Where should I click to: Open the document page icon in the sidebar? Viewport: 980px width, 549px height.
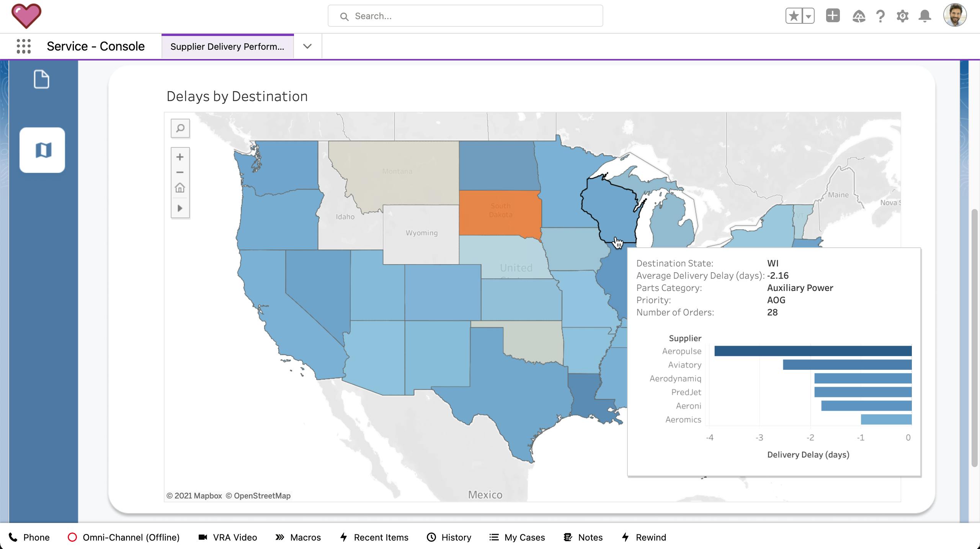[41, 79]
